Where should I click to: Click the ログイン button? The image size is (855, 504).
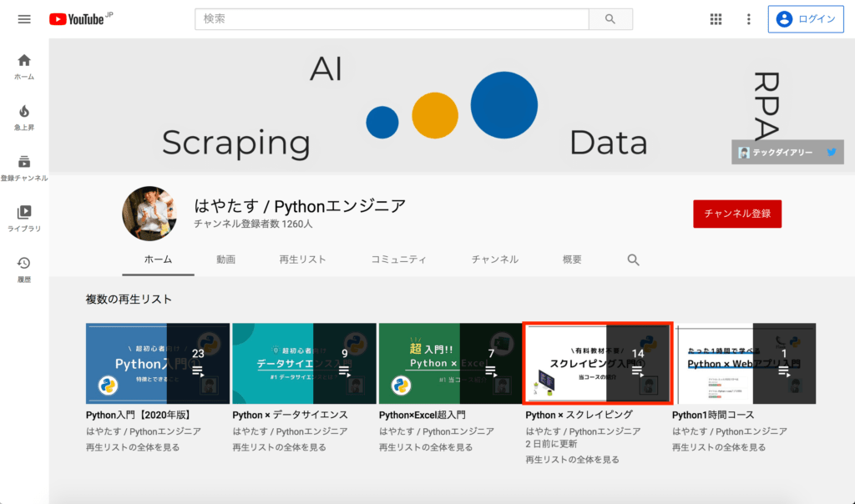point(806,19)
